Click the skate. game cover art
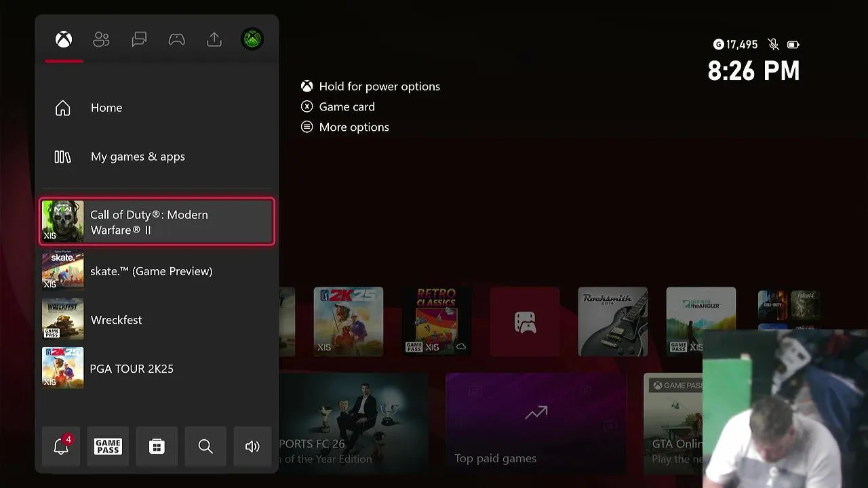This screenshot has width=868, height=488. [x=63, y=270]
